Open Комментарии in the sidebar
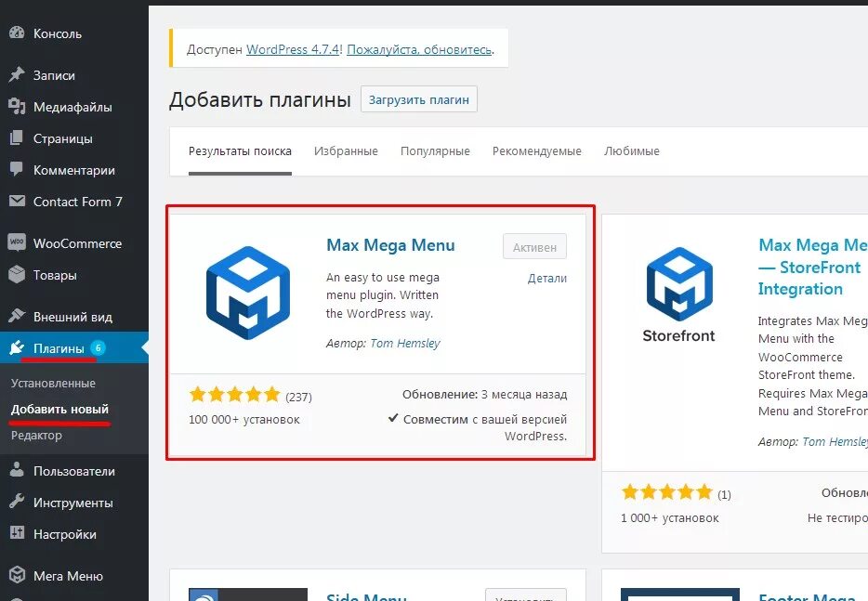This screenshot has height=601, width=868. point(74,170)
